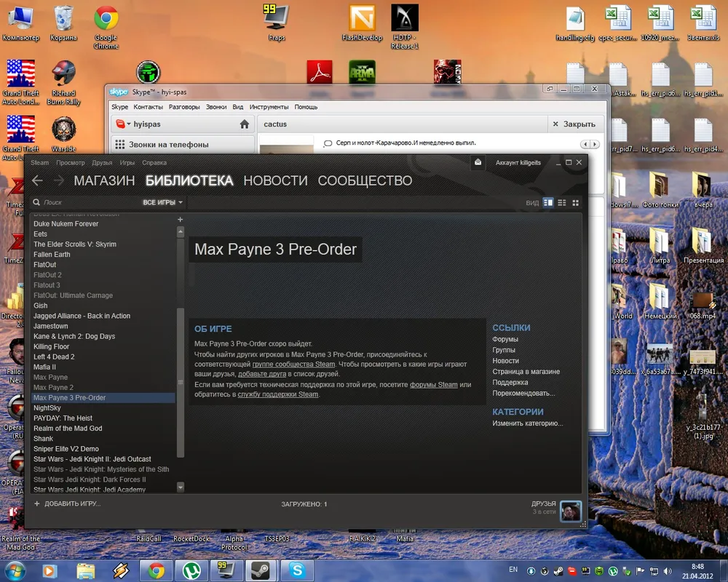Open the МАГАЗИН tab

104,180
